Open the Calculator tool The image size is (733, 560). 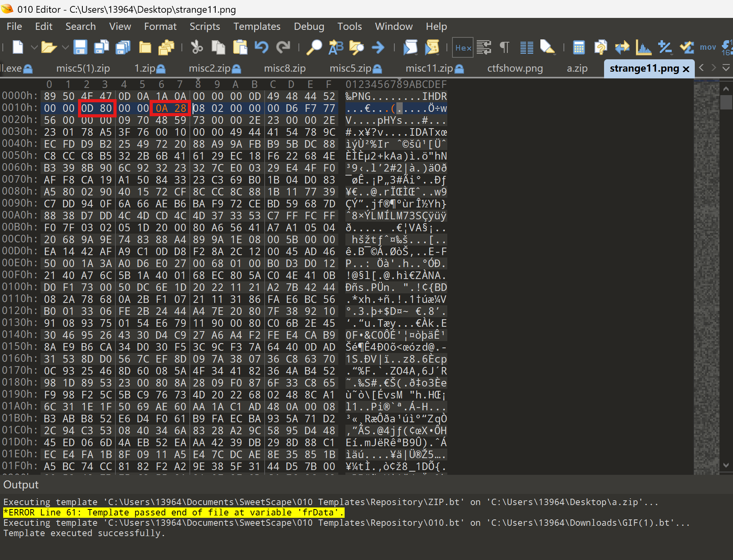579,47
